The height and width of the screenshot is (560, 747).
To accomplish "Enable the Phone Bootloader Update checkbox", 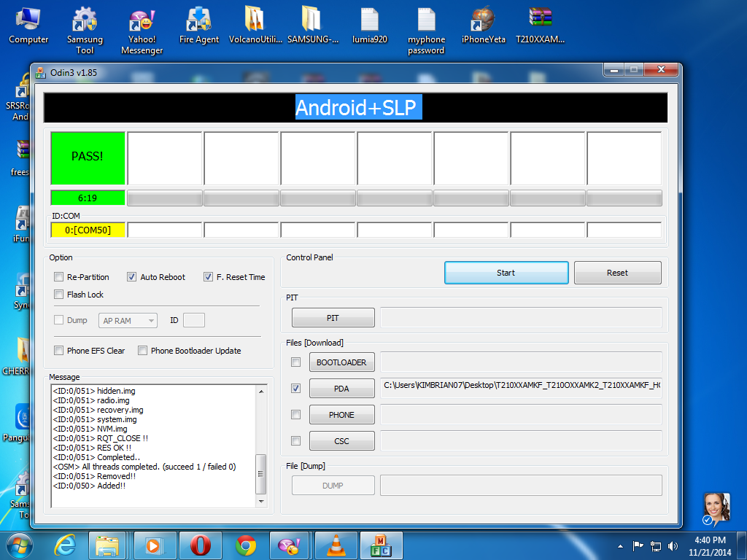I will (x=143, y=351).
